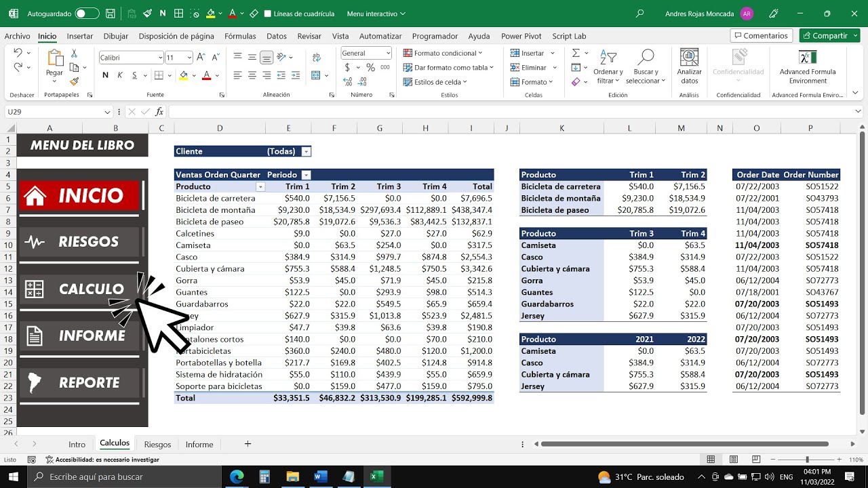868x488 pixels.
Task: Click the Autosum sigma icon
Action: click(576, 53)
